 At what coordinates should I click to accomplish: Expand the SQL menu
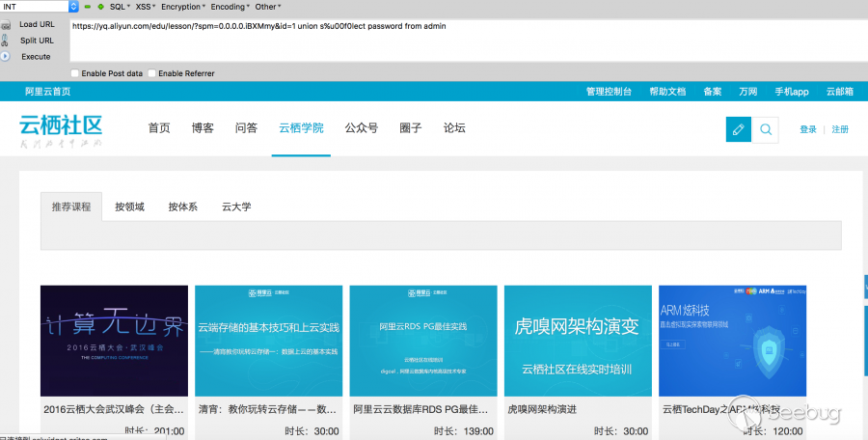pyautogui.click(x=120, y=7)
